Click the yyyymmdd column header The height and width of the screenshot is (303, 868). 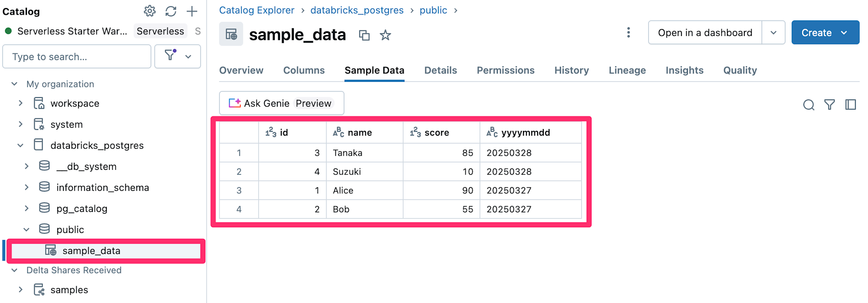[531, 133]
